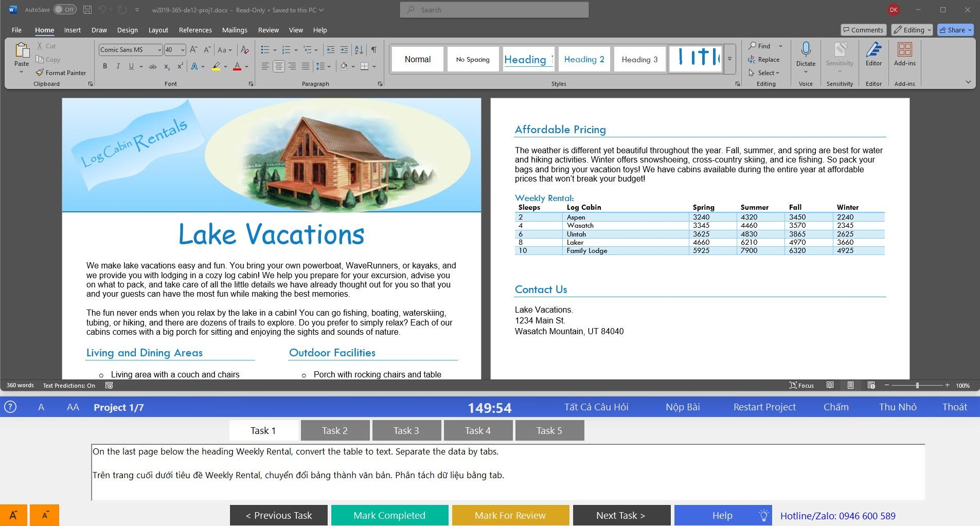Click the Save icon in title bar
This screenshot has height=526, width=980.
point(87,10)
